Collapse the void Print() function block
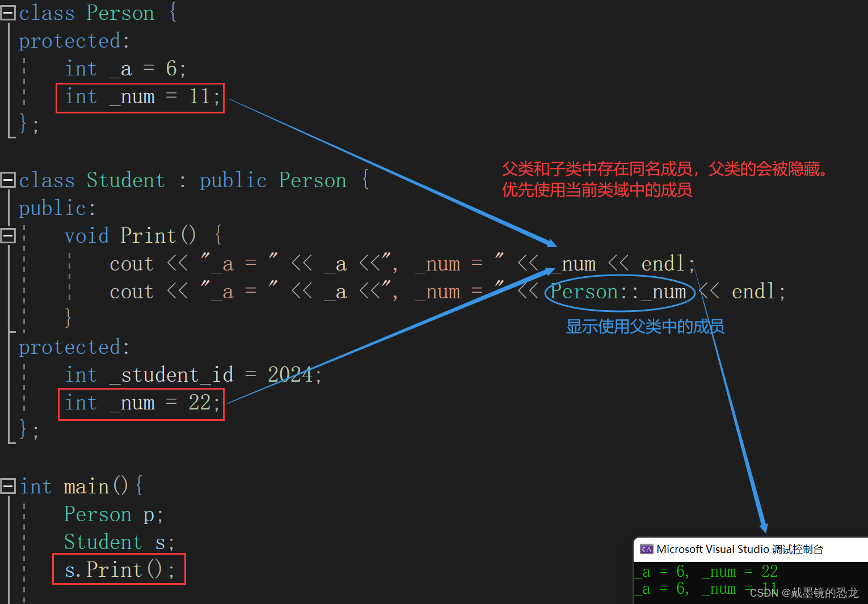Screen dimensions: 868x604 (x=8, y=235)
